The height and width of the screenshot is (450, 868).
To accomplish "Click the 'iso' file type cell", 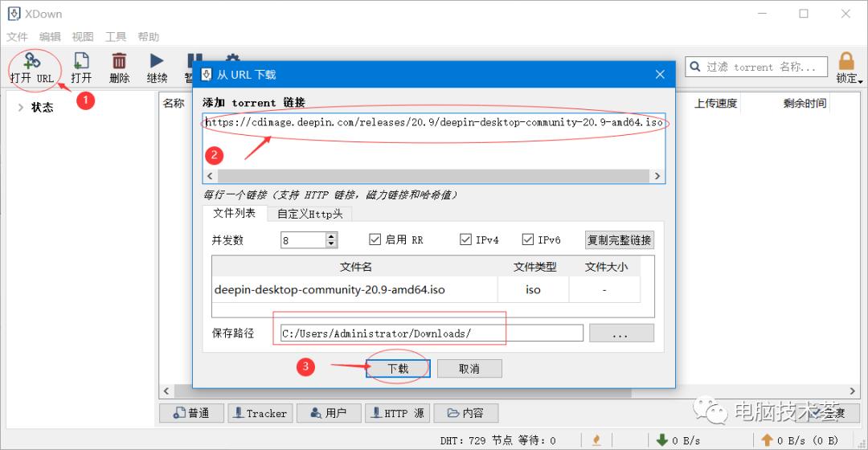I will (533, 289).
